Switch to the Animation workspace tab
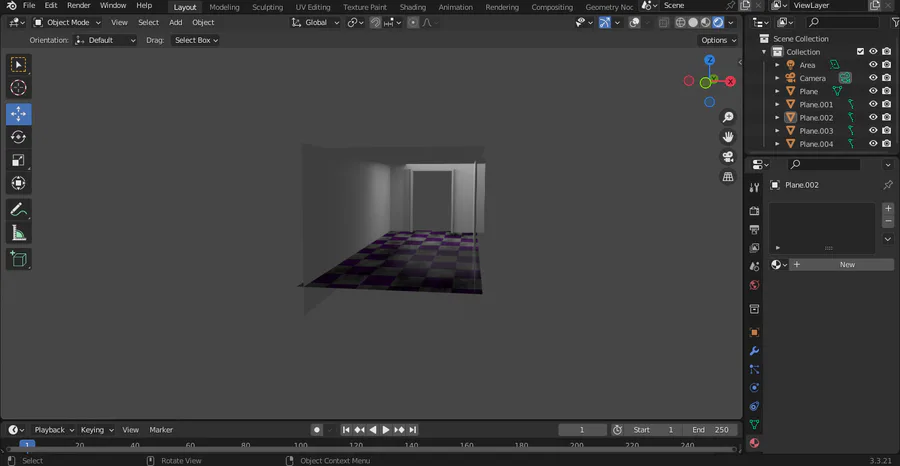Image resolution: width=900 pixels, height=466 pixels. tap(456, 7)
